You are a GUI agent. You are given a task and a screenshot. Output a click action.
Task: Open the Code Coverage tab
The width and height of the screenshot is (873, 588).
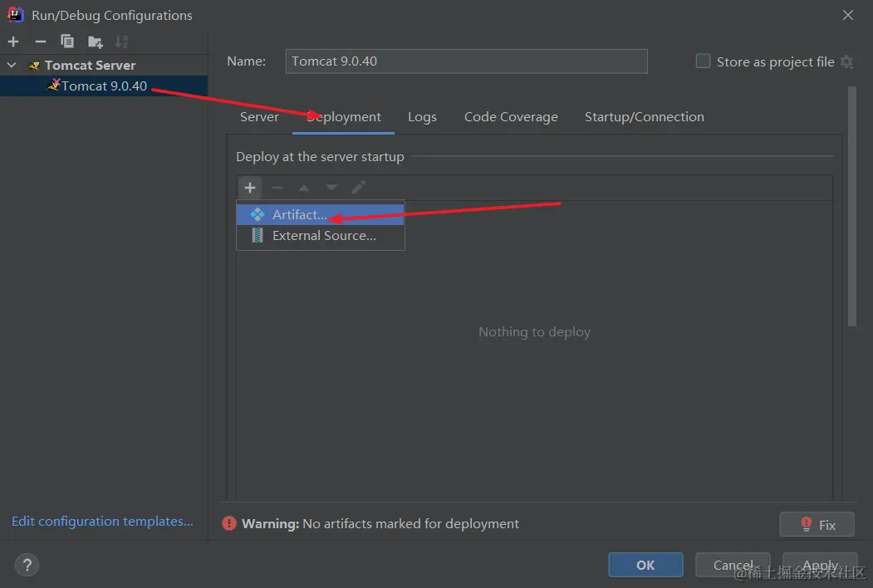point(511,117)
